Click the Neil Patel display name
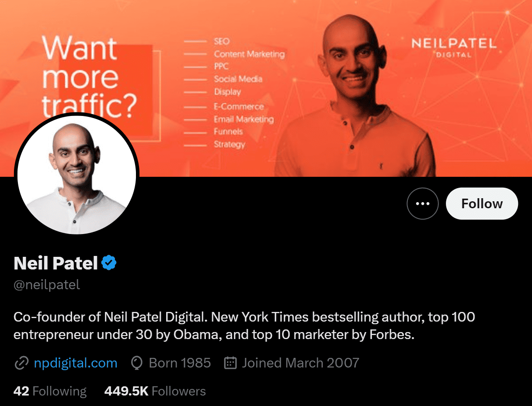This screenshot has height=406, width=532. coord(56,263)
